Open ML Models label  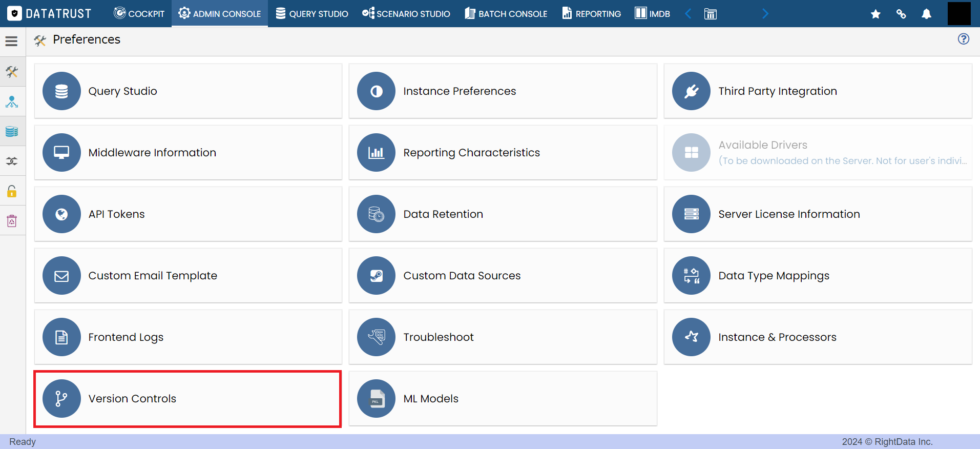[431, 399]
